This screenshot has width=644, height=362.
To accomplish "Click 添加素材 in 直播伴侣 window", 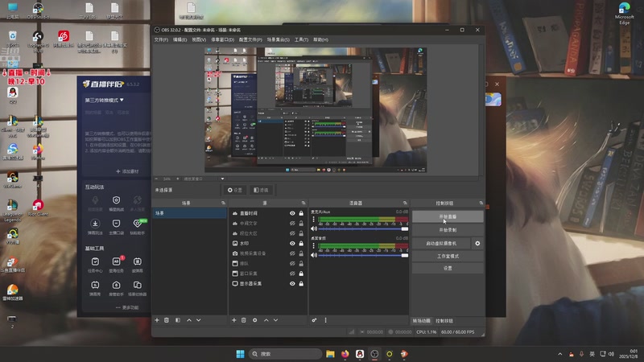I will tap(127, 171).
